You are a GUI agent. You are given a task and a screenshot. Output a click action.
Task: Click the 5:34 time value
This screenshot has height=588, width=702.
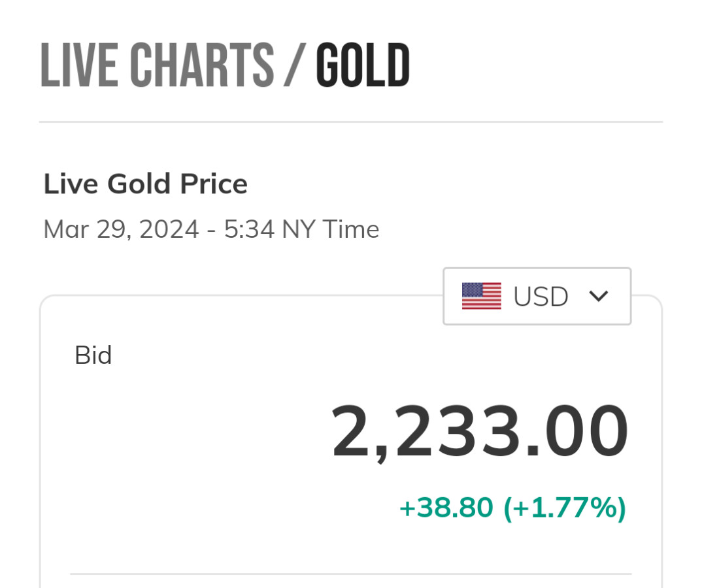pos(248,229)
